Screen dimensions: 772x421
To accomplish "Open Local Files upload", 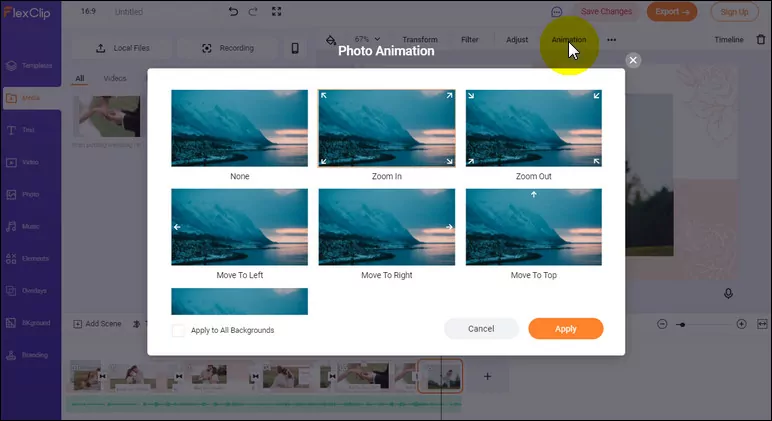I will pyautogui.click(x=122, y=48).
